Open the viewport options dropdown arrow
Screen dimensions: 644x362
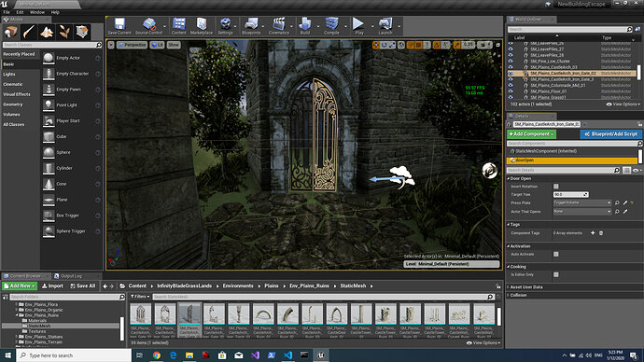coord(111,45)
